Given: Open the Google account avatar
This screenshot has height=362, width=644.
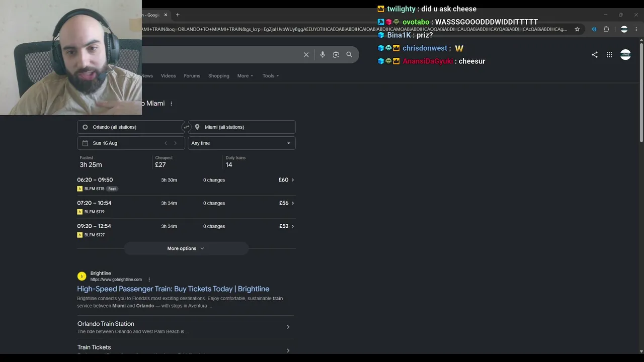Looking at the screenshot, I should click(x=625, y=55).
